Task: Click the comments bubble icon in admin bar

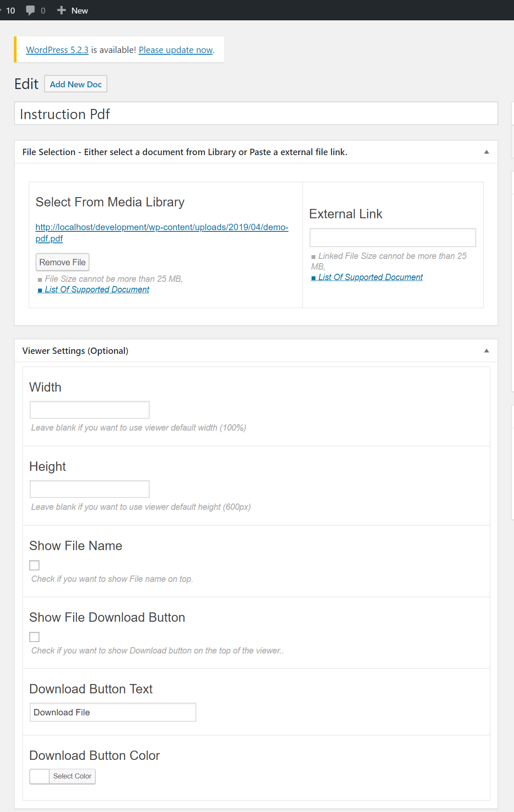Action: coord(31,11)
